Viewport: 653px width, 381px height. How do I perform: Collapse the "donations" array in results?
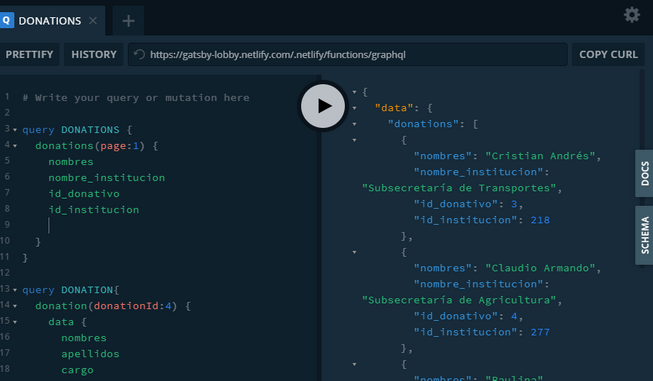[x=354, y=124]
